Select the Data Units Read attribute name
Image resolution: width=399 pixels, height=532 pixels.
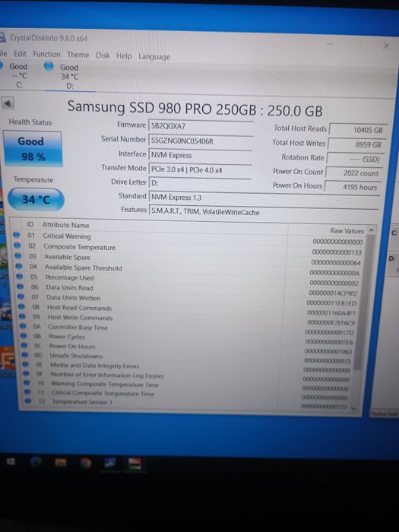[70, 288]
